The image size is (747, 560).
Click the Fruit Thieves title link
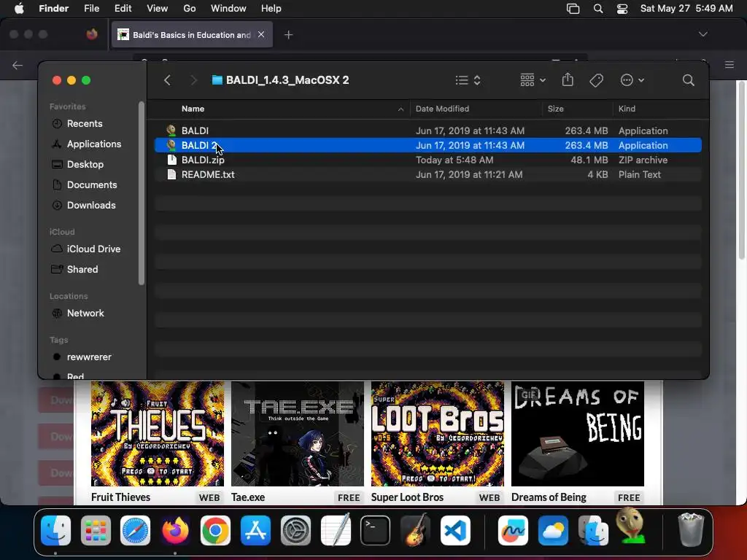click(x=120, y=497)
